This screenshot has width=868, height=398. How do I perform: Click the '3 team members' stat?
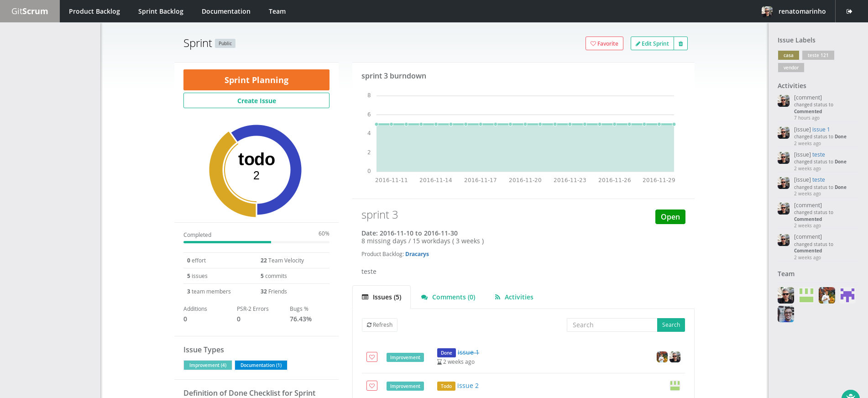point(209,292)
